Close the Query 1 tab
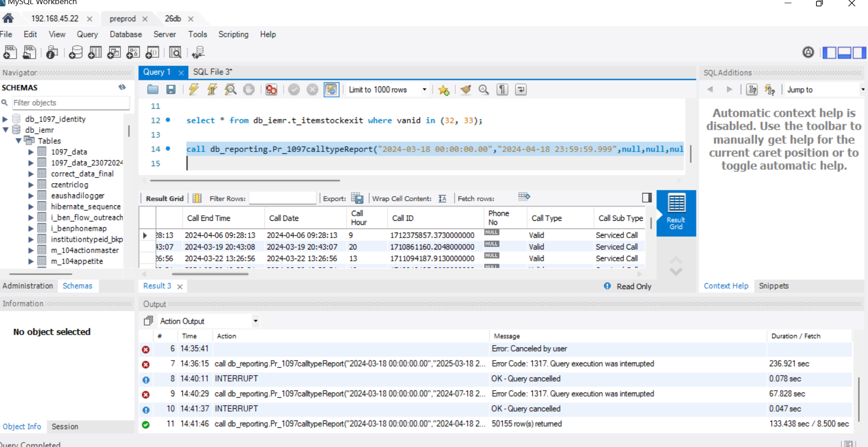The image size is (868, 447). click(x=181, y=73)
